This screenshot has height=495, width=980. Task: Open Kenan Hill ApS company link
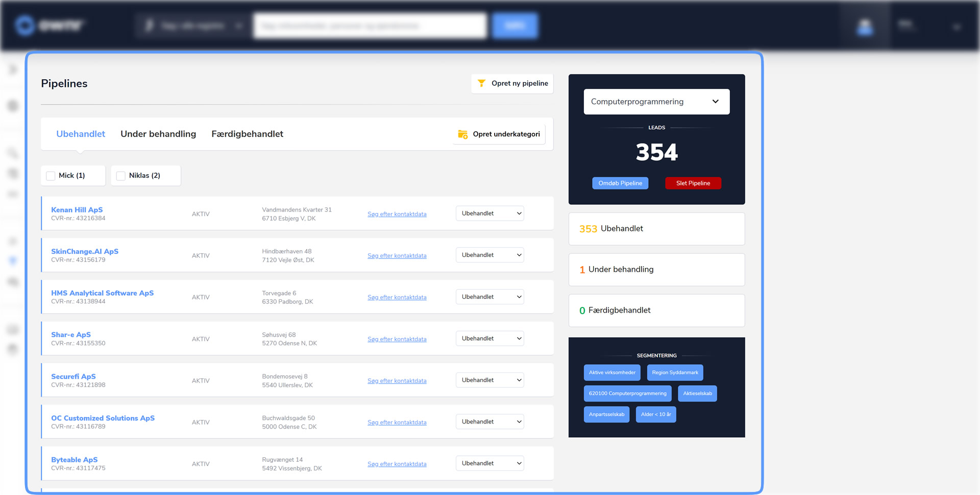coord(77,210)
